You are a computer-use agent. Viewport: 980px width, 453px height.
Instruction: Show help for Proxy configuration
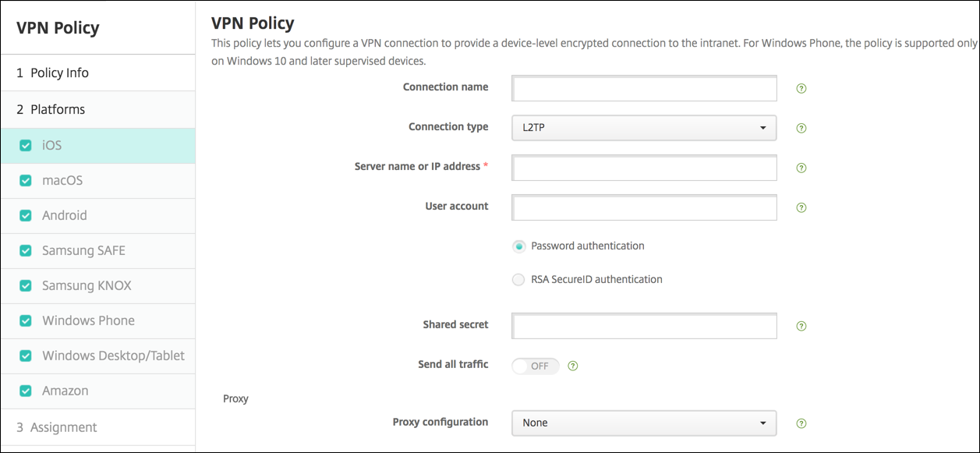[x=801, y=423]
